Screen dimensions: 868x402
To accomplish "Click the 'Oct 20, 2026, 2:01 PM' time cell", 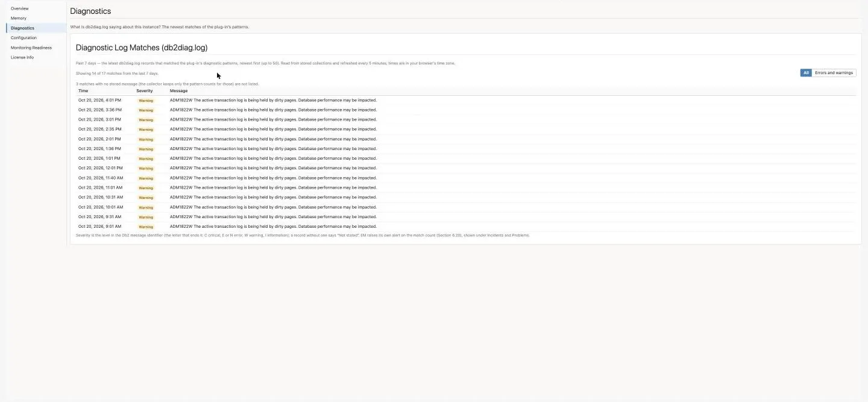I will pyautogui.click(x=99, y=139).
